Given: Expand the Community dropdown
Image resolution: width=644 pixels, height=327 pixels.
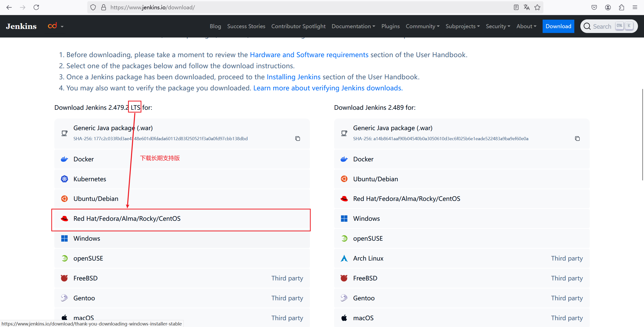Looking at the screenshot, I should [x=423, y=26].
